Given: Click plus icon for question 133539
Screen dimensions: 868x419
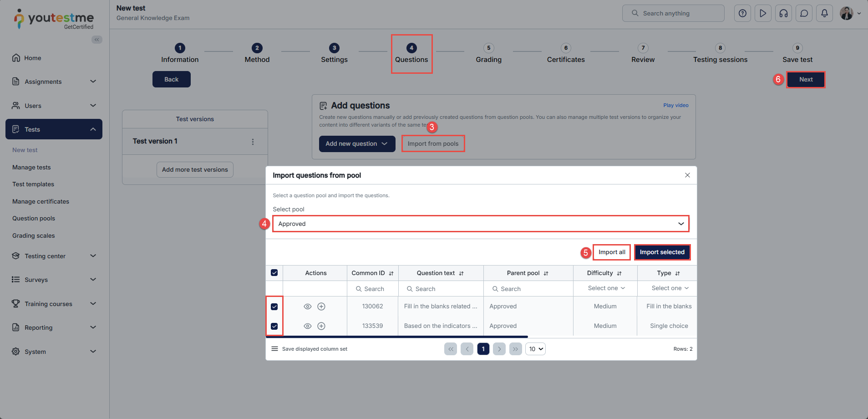Looking at the screenshot, I should tap(321, 326).
